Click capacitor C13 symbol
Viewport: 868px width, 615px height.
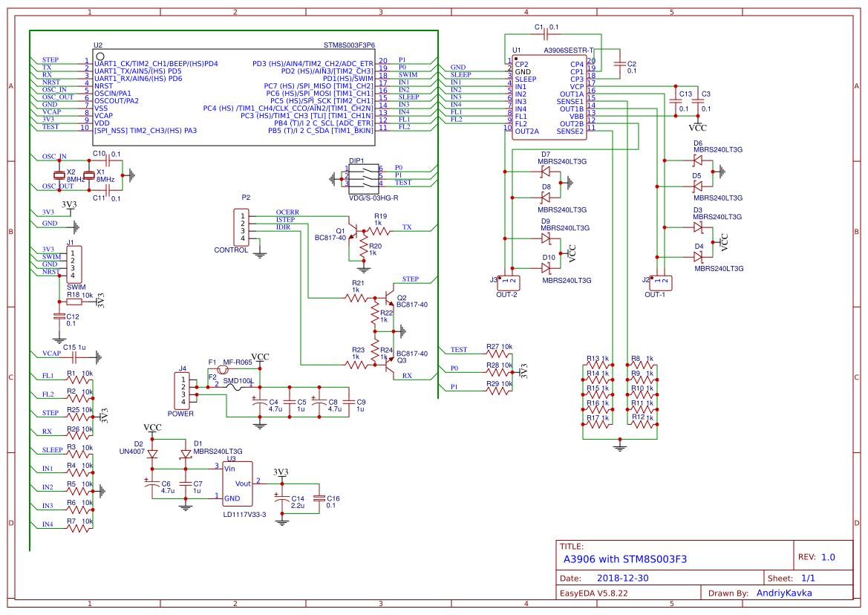676,102
